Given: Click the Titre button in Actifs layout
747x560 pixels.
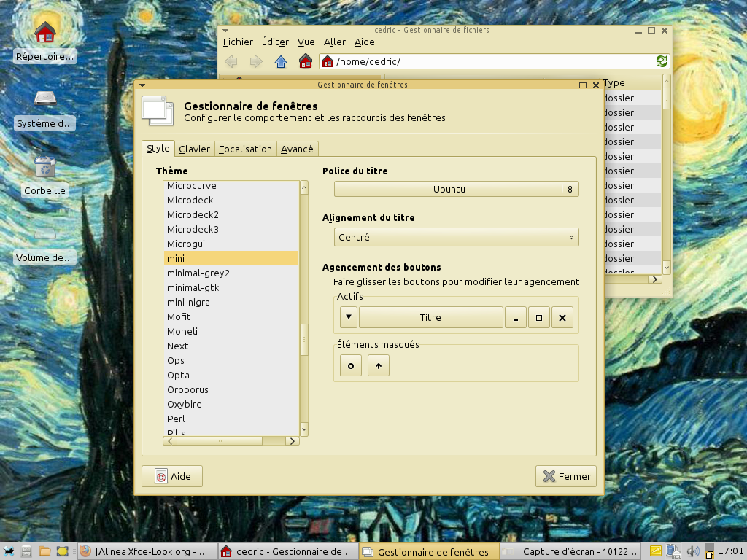Looking at the screenshot, I should click(430, 318).
